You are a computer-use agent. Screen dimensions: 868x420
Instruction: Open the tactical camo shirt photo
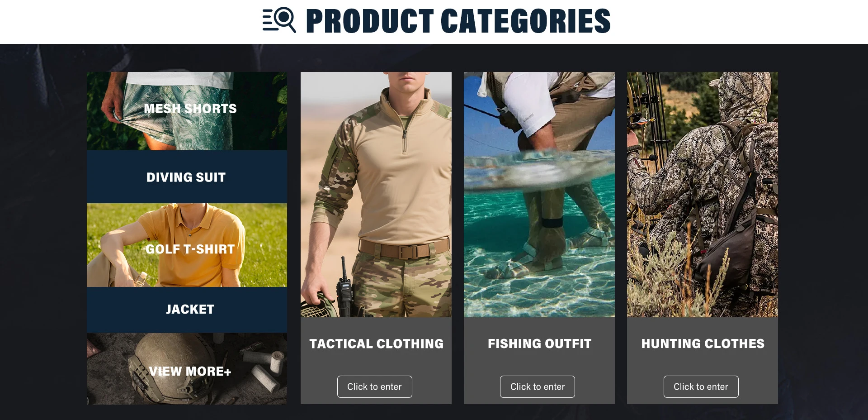click(x=376, y=195)
